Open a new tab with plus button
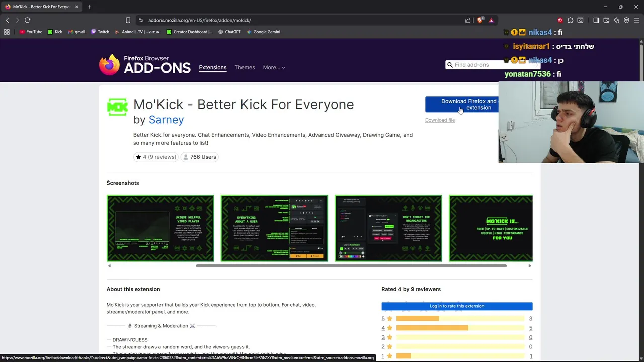Viewport: 644px width, 362px height. click(x=89, y=7)
